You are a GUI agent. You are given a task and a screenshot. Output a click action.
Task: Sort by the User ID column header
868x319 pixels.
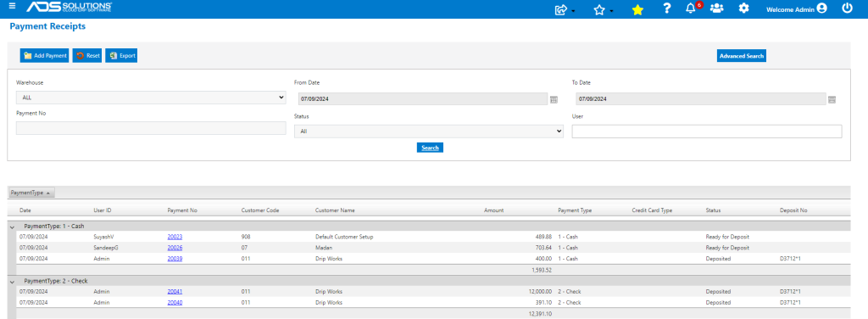click(x=103, y=210)
